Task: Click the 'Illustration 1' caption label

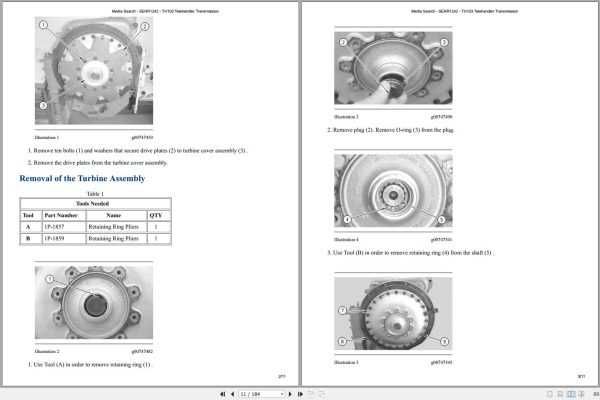Action: pos(47,137)
